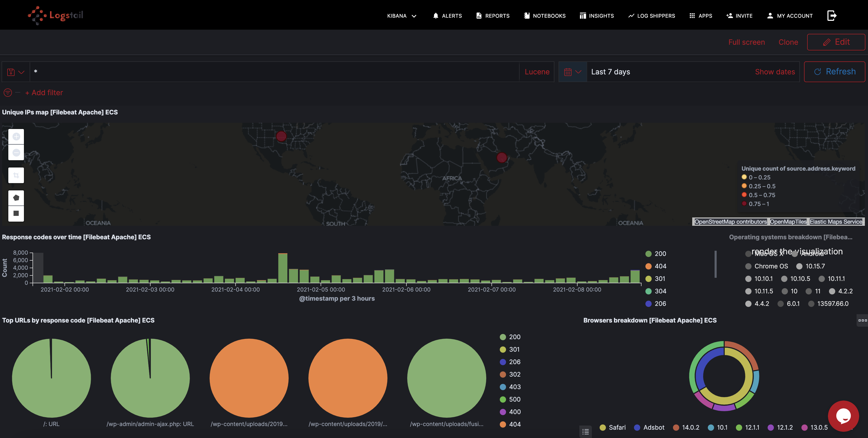Zoom out on the IPs map

(x=16, y=153)
